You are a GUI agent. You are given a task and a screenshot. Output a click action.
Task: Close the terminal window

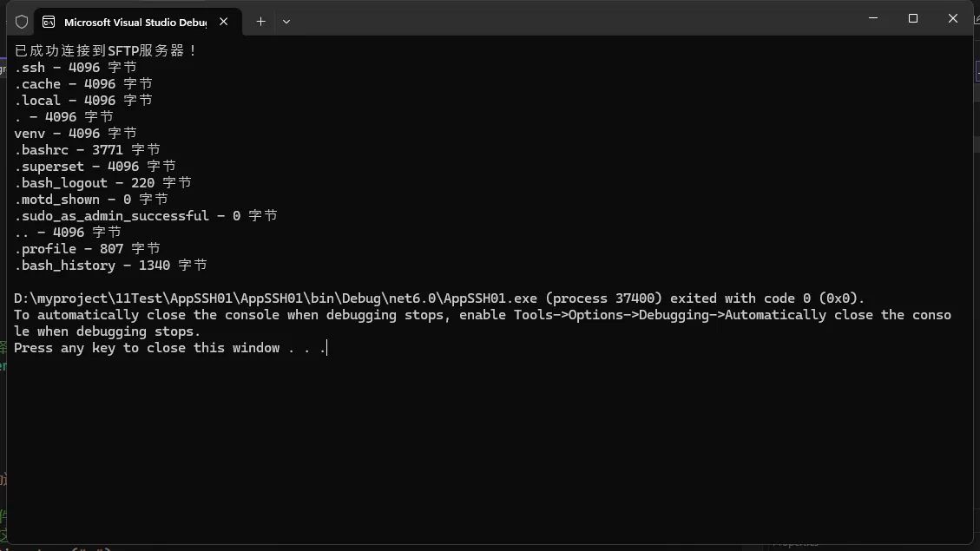(953, 18)
